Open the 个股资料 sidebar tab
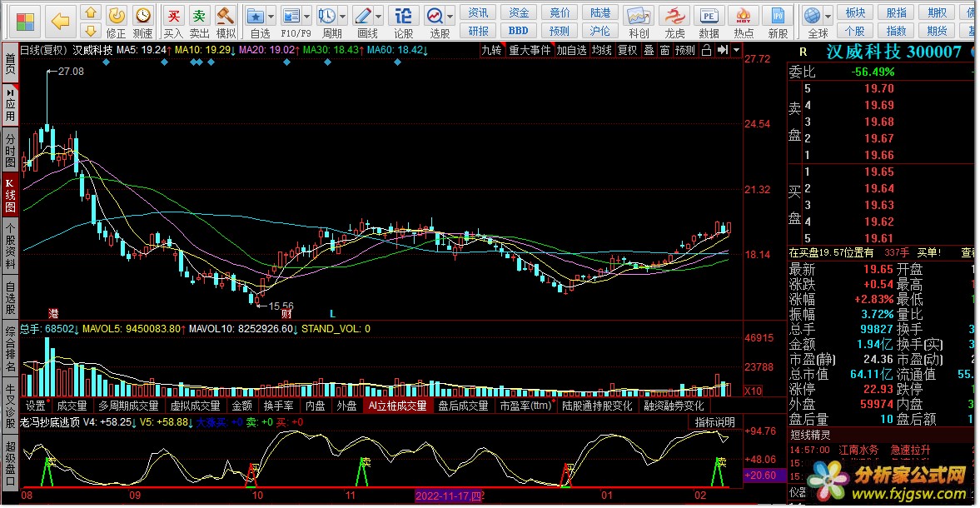 (10, 244)
